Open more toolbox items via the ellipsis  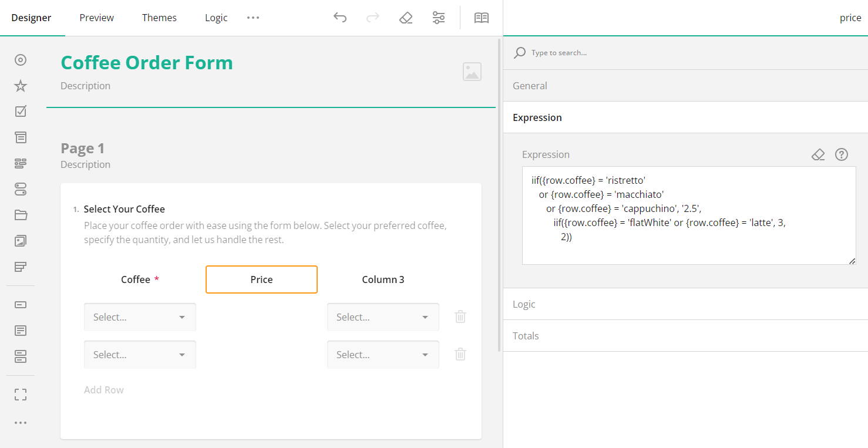(x=20, y=422)
